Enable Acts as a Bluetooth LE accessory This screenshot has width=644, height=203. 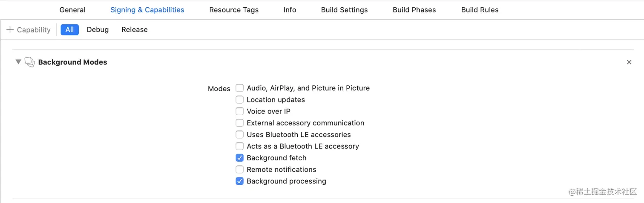click(240, 146)
